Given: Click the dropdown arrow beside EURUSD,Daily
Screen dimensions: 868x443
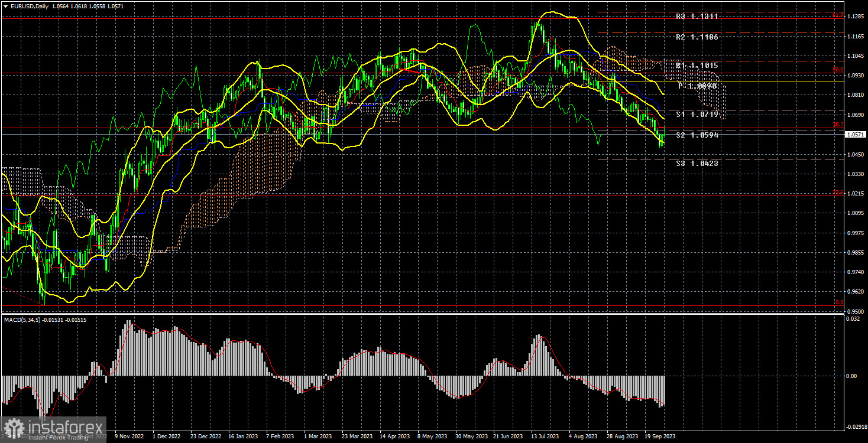Looking at the screenshot, I should tap(5, 6).
